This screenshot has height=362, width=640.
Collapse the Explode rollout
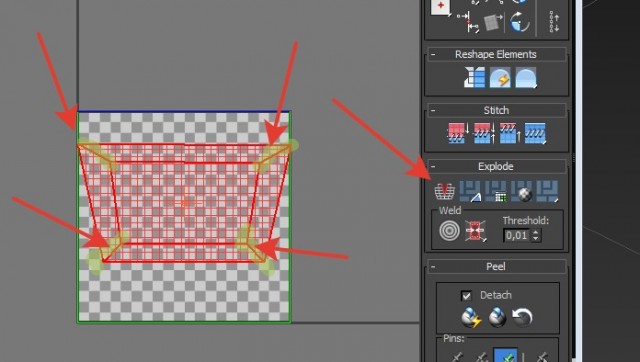pos(433,166)
